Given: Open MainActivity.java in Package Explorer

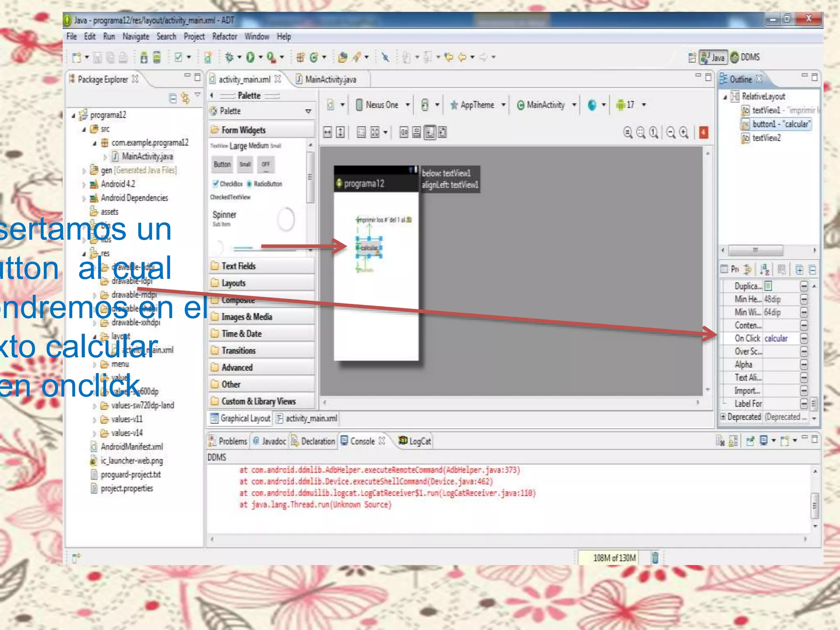Looking at the screenshot, I should coord(142,157).
